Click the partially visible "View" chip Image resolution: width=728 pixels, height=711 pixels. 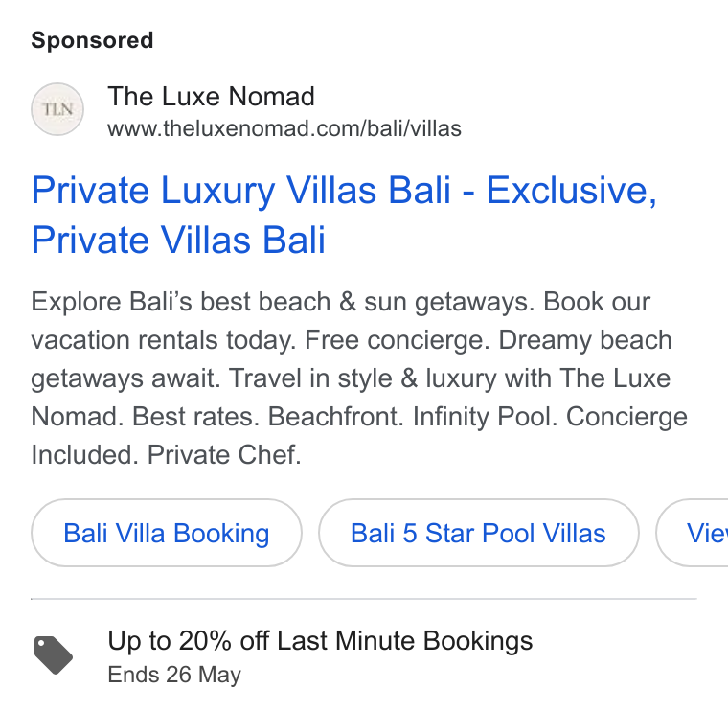(693, 533)
